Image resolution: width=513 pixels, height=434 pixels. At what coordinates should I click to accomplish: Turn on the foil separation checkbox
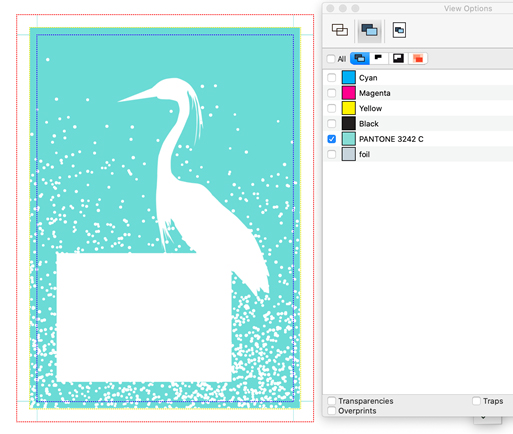[x=331, y=154]
